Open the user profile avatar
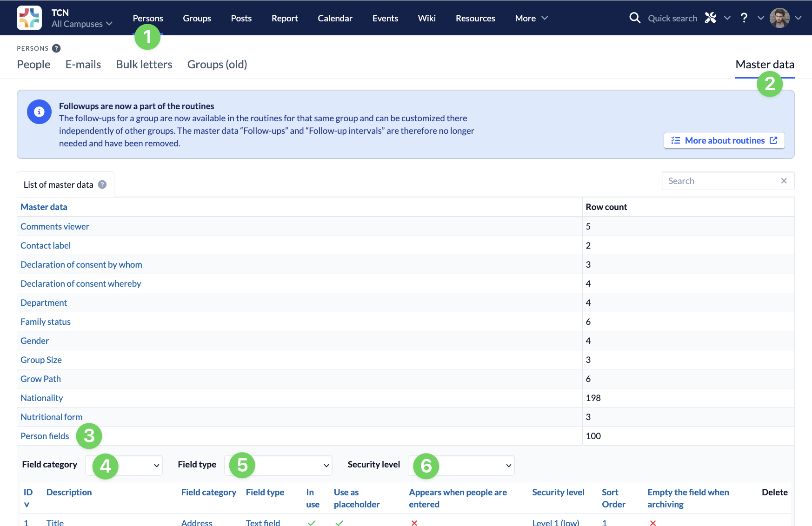812x526 pixels. (x=779, y=18)
